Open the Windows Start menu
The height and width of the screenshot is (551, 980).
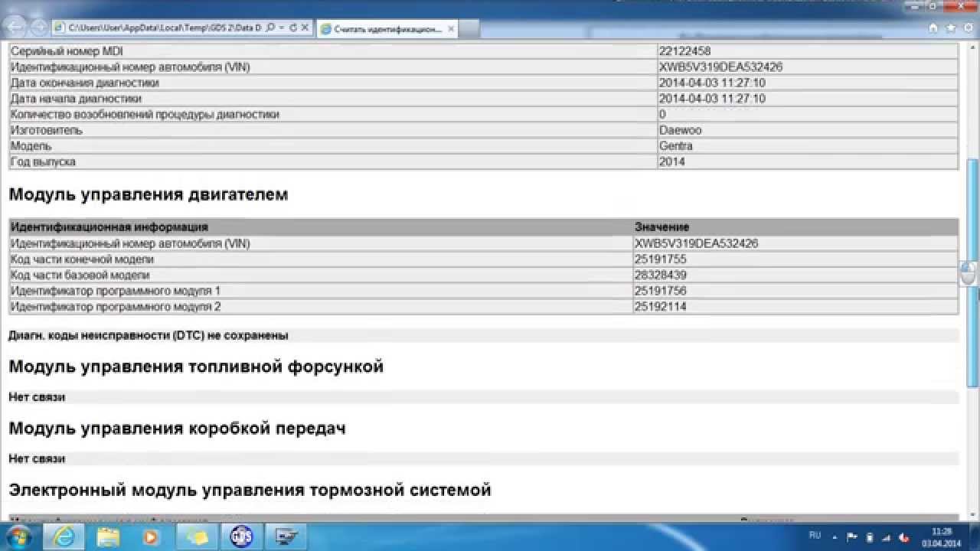click(20, 536)
